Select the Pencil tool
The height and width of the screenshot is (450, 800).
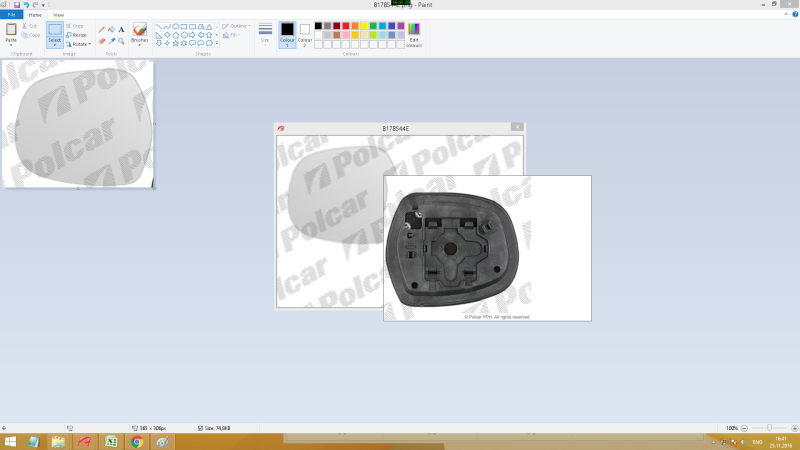coord(102,30)
